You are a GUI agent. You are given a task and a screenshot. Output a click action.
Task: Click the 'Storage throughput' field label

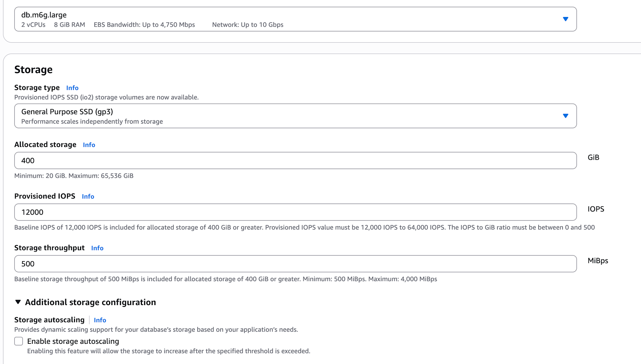click(x=49, y=248)
